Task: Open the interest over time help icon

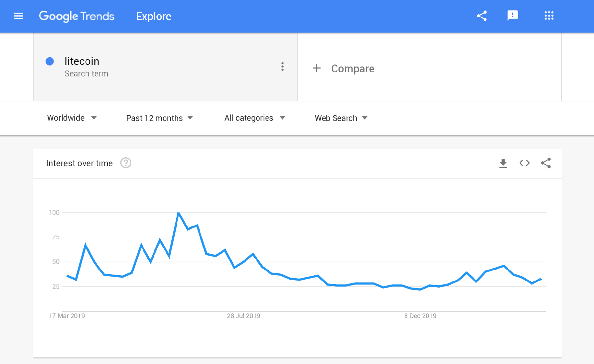Action: [x=126, y=163]
